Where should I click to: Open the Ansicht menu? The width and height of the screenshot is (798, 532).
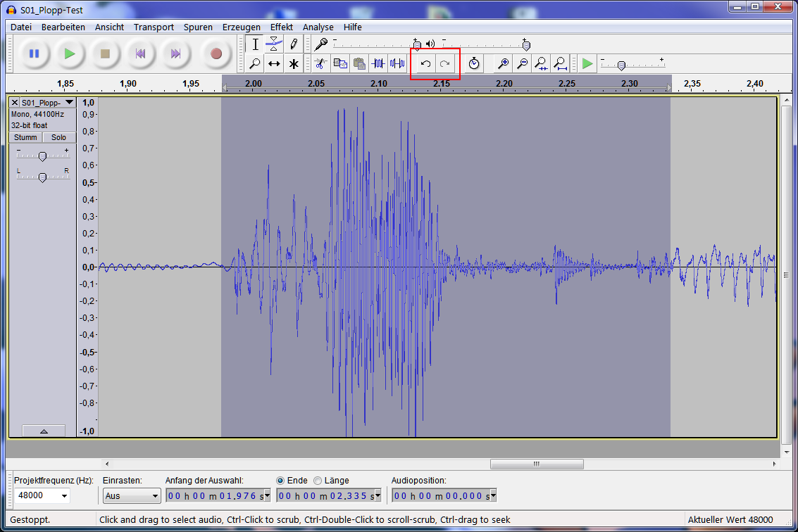pos(109,27)
